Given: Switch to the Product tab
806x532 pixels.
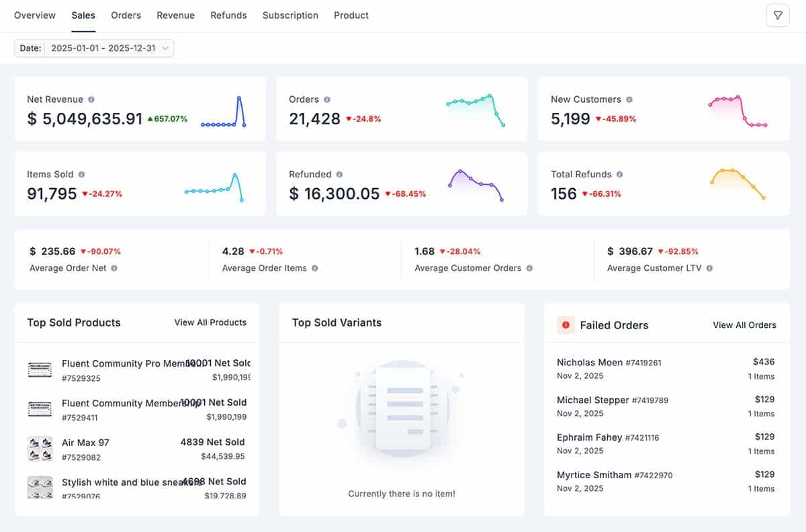Looking at the screenshot, I should (351, 15).
